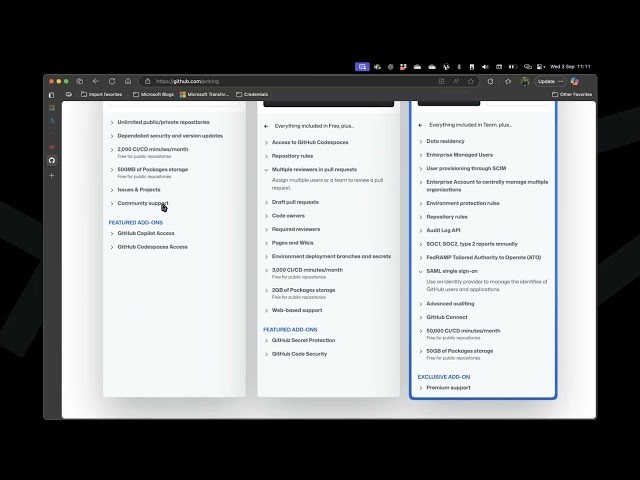Expand GitHub Codespaces Access add-on
This screenshot has height=480, width=640.
pyautogui.click(x=149, y=247)
